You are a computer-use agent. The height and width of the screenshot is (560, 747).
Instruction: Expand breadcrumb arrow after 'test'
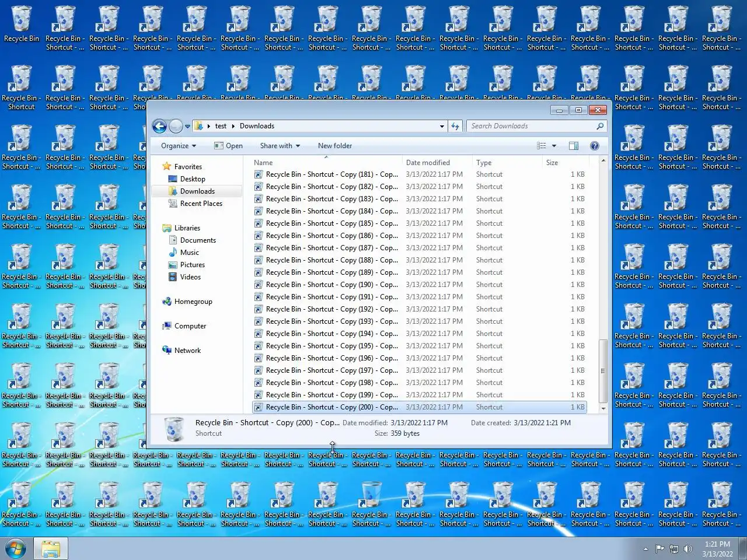pyautogui.click(x=233, y=126)
